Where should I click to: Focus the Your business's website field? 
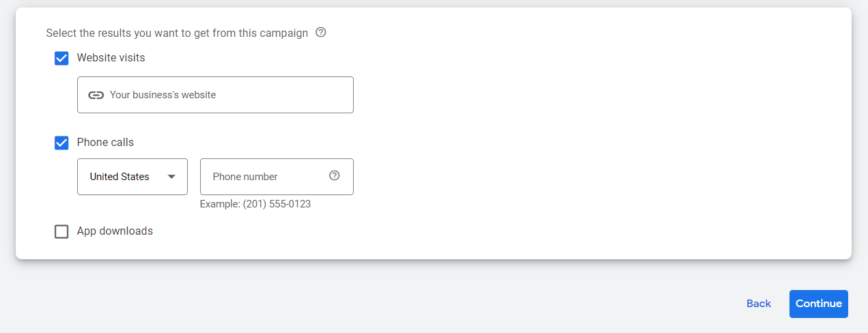[215, 95]
